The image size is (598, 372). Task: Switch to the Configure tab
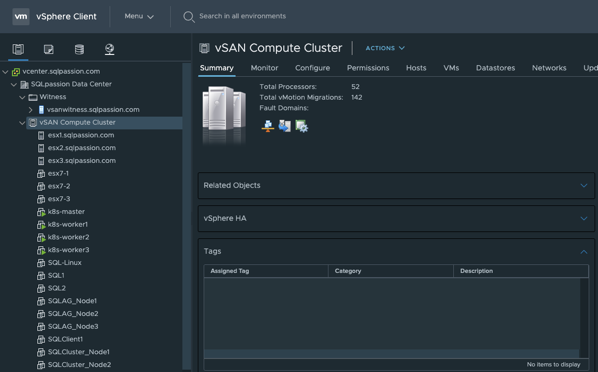(312, 68)
